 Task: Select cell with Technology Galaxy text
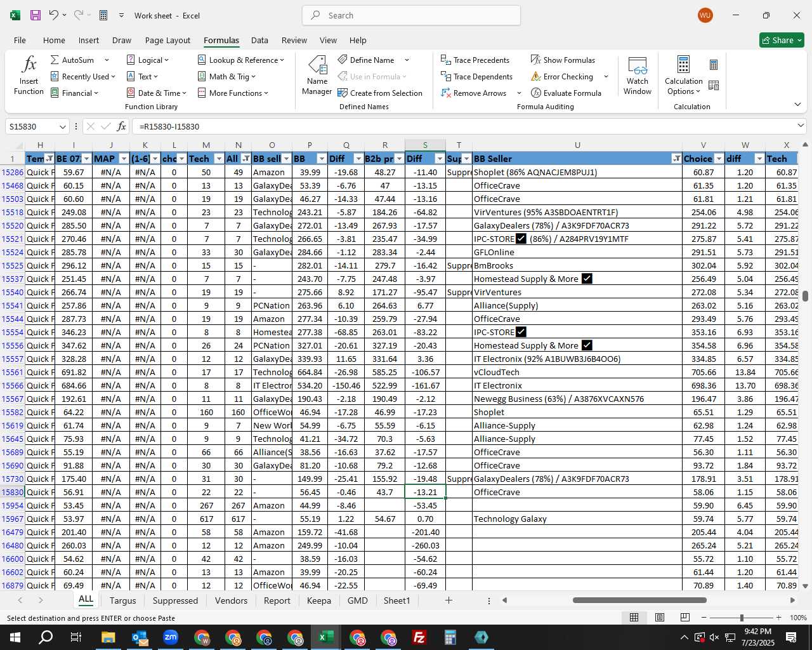(577, 519)
